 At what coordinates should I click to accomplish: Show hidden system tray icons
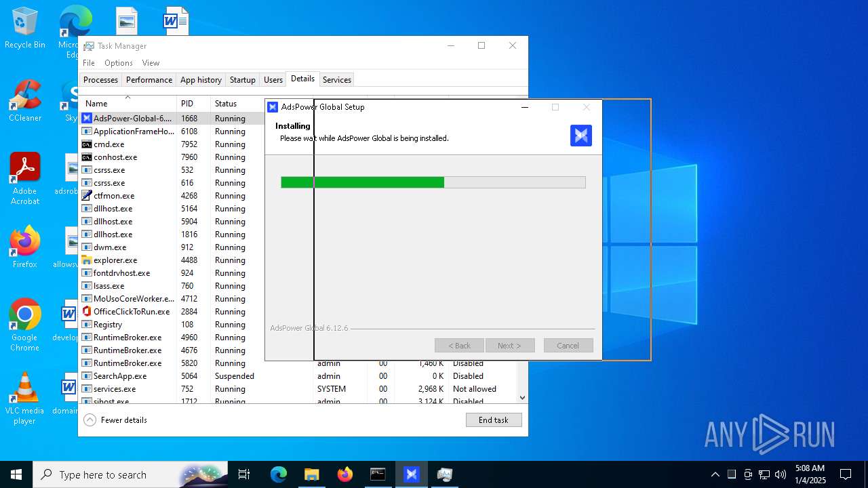pyautogui.click(x=715, y=474)
